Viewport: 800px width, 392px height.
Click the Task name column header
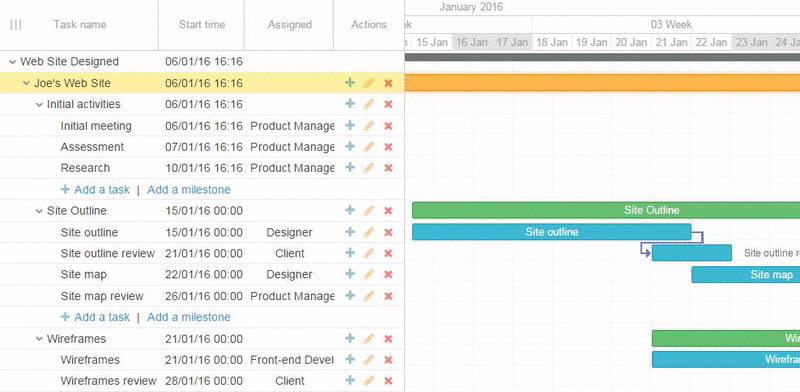coord(80,24)
